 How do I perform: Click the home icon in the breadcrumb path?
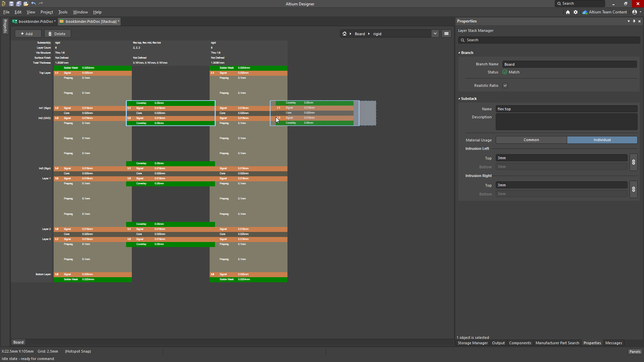point(344,34)
